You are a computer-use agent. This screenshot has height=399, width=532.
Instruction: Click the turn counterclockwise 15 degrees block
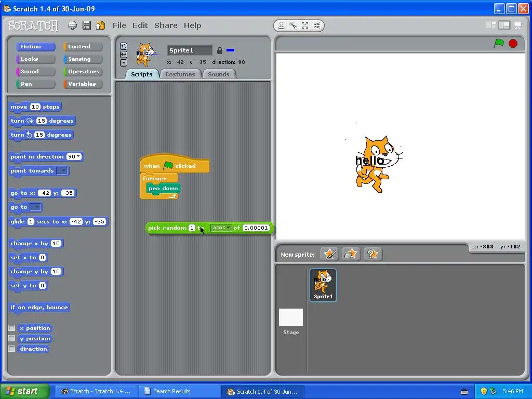point(41,135)
